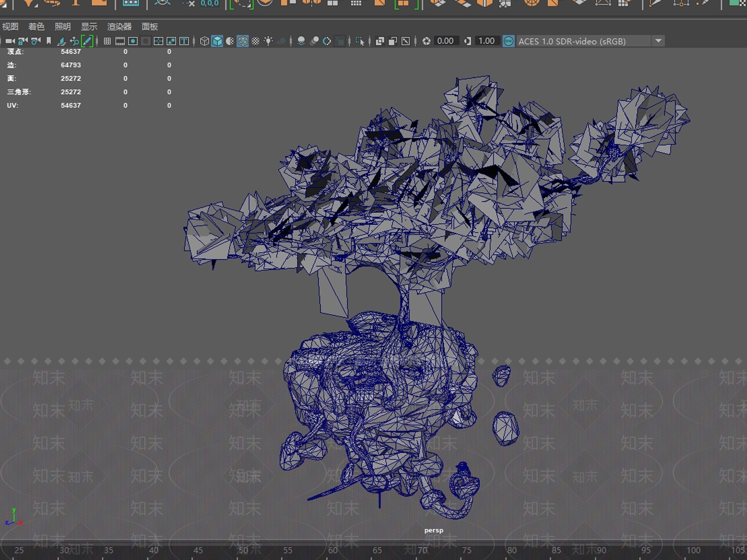This screenshot has width=747, height=560.
Task: Click XRay Active Components icon
Action: point(393,41)
